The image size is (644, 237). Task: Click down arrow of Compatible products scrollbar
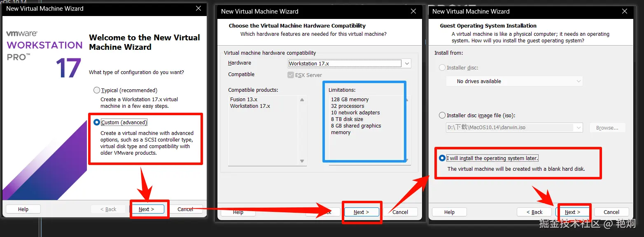[x=302, y=161]
